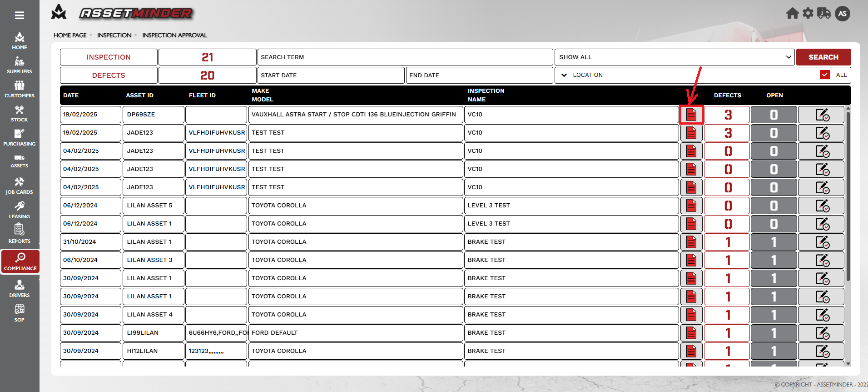
Task: Open Job Cards from the sidebar
Action: 20,186
